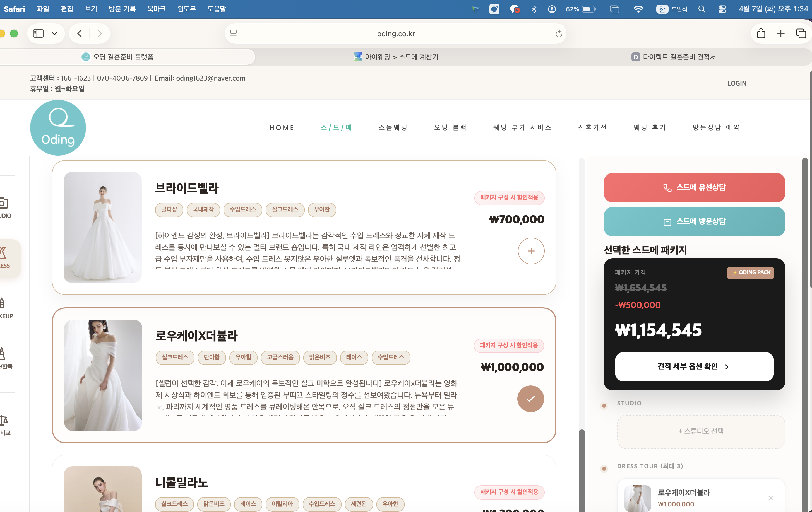Toggle the Safari sidebar icon
This screenshot has width=812, height=512.
tap(38, 33)
